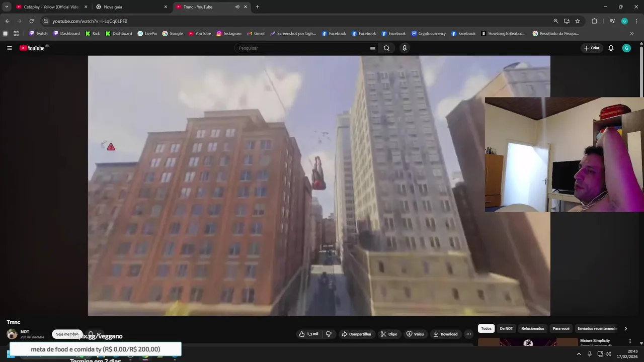The width and height of the screenshot is (644, 362).
Task: View site information icon in address bar
Action: (x=46, y=21)
